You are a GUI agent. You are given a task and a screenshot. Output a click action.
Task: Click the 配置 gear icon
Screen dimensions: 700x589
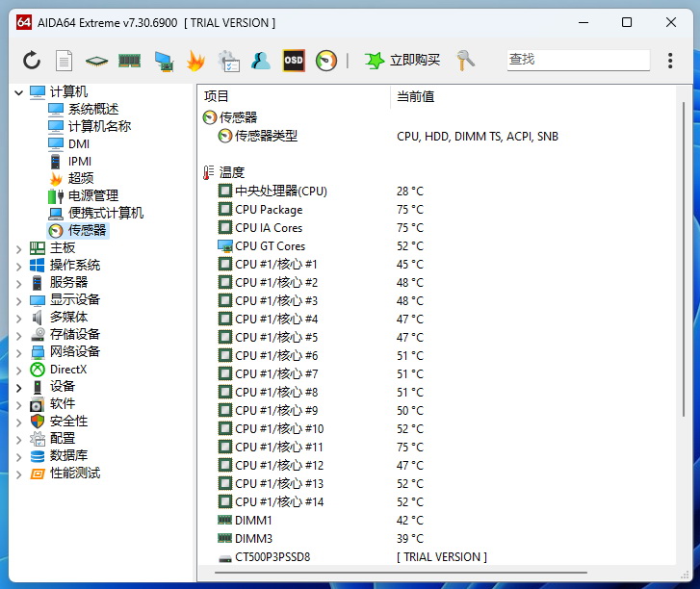pos(38,439)
